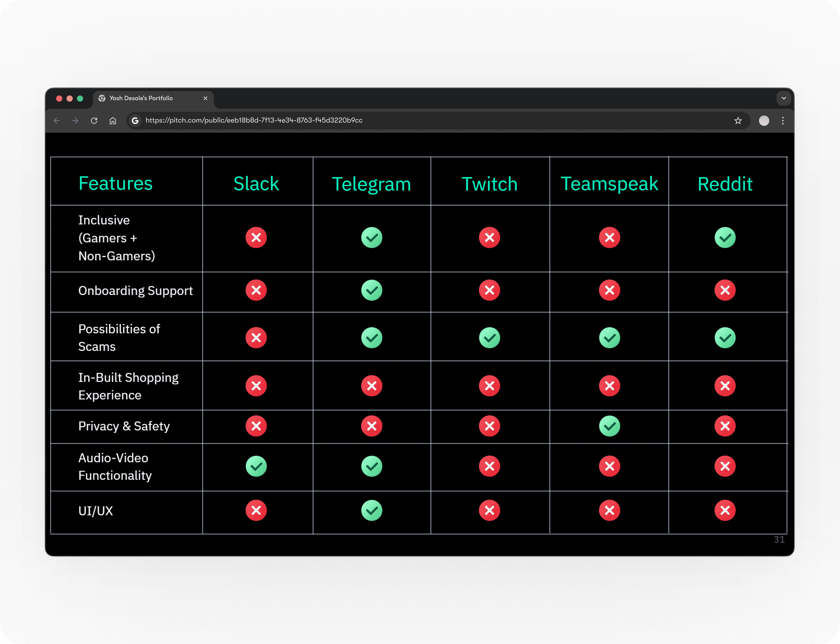
Task: Expand the tab search chevron dropdown
Action: click(784, 98)
